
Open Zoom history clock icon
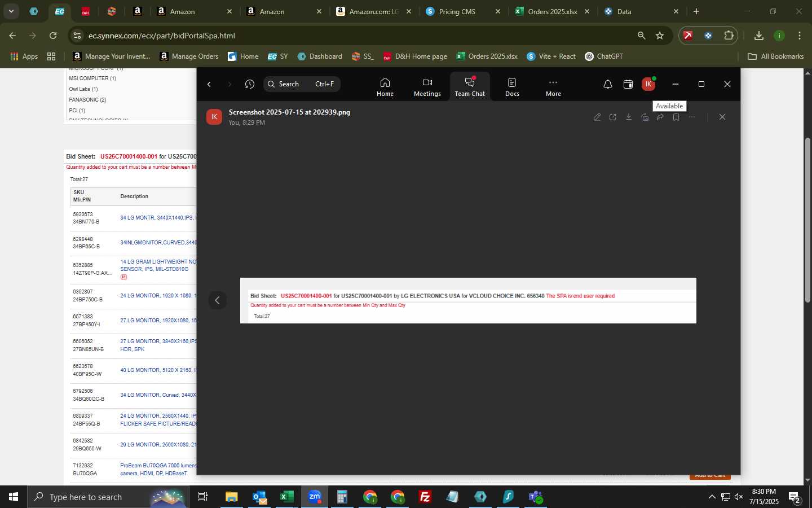point(250,84)
